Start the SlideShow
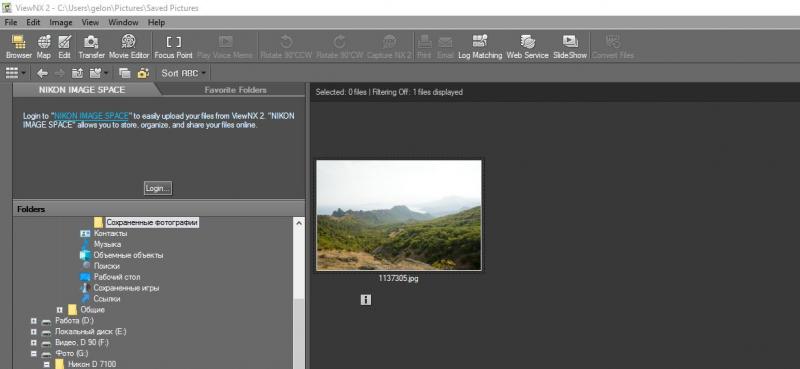 (x=570, y=47)
